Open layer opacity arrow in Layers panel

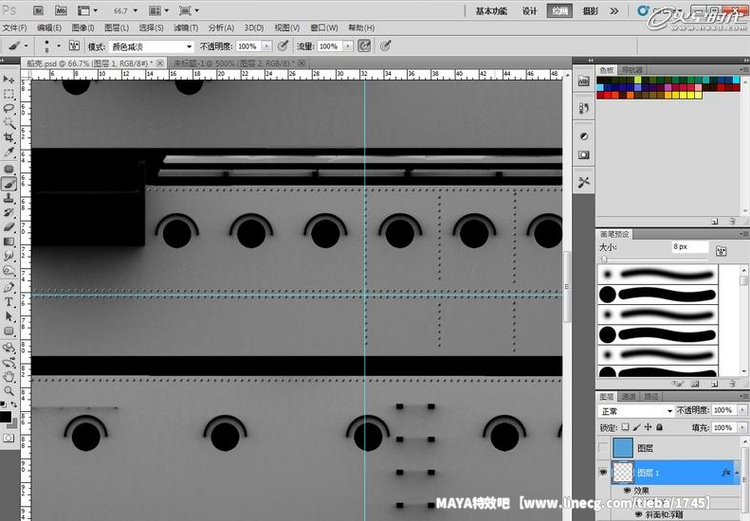coord(741,410)
